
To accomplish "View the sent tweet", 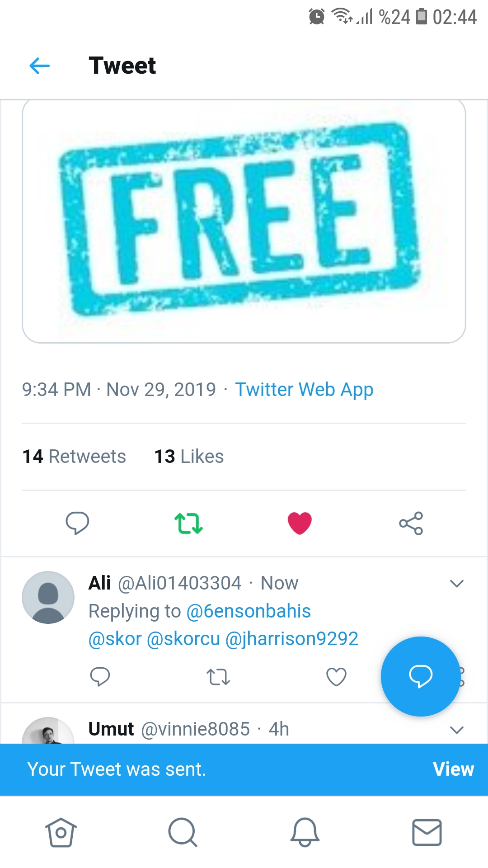I will (x=453, y=769).
